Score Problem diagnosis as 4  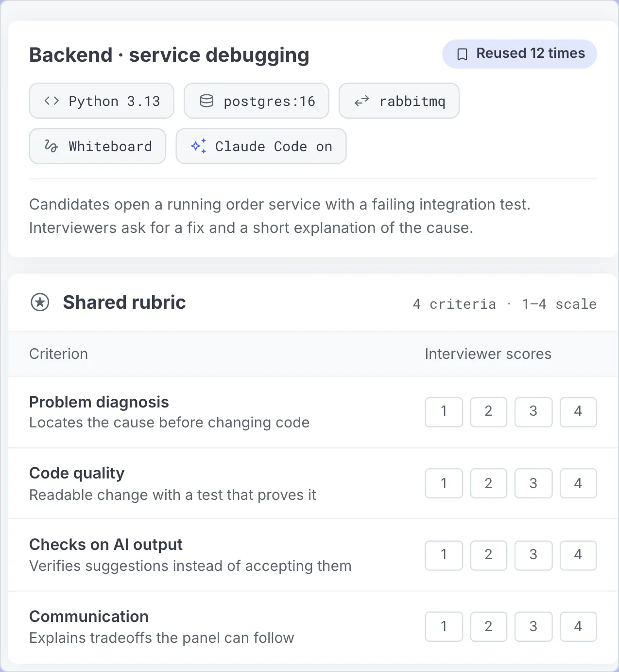(x=578, y=412)
